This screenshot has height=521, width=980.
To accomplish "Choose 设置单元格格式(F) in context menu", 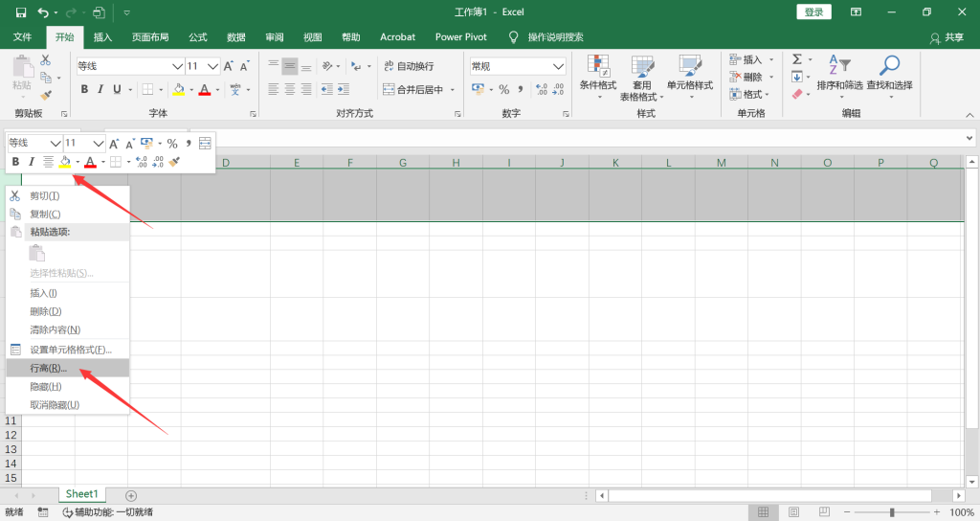I will [68, 350].
